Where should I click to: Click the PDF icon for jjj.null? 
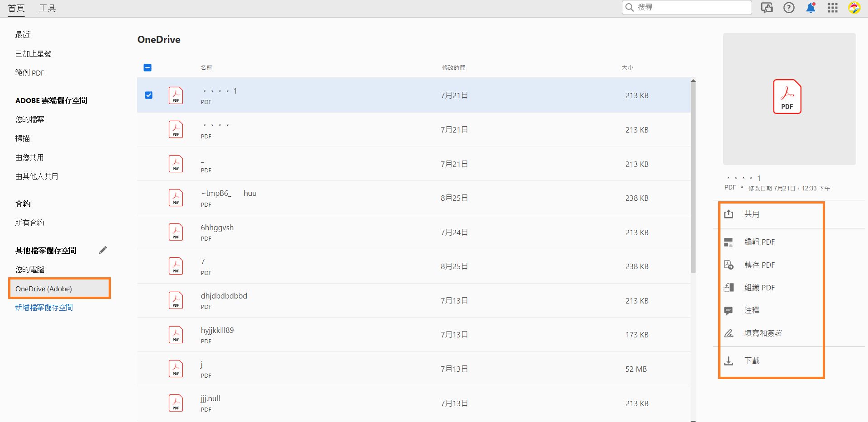tap(176, 403)
